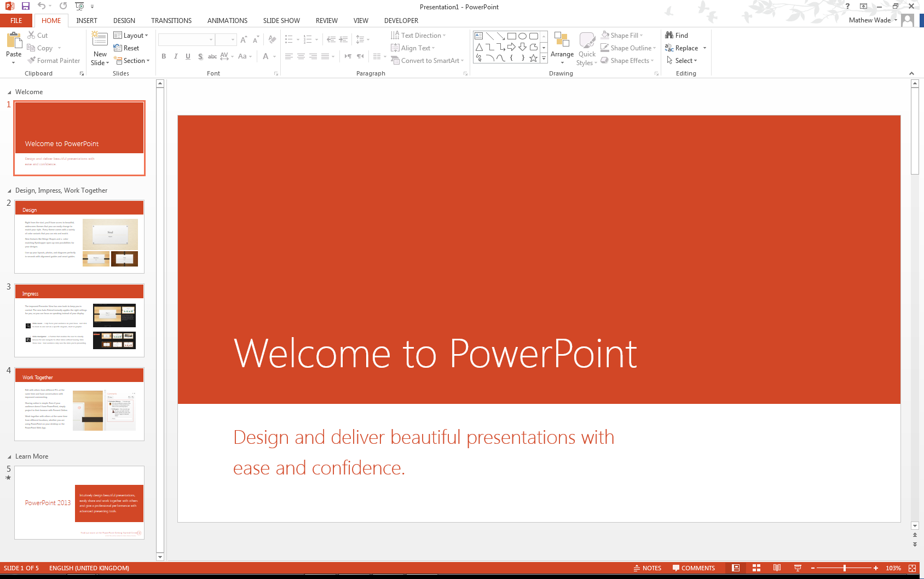Toggle the Notes pane

[647, 568]
